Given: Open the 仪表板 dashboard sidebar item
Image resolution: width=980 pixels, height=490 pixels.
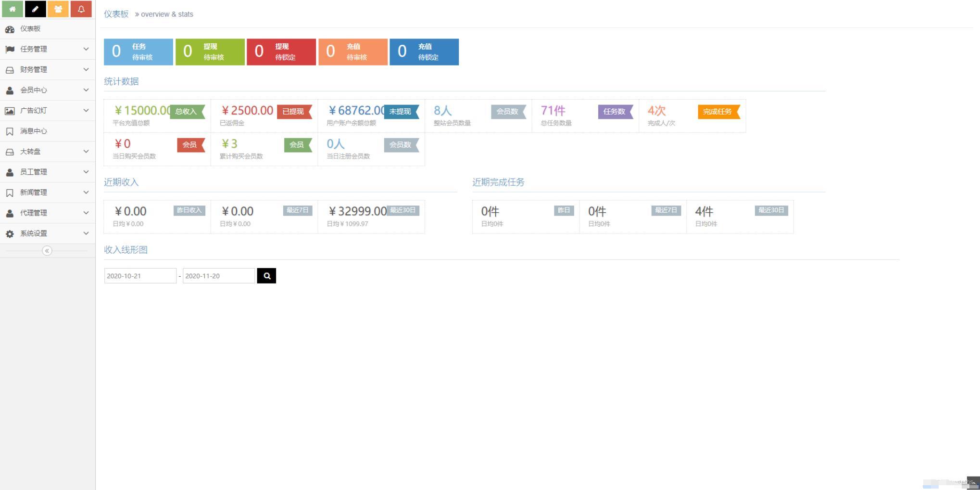Looking at the screenshot, I should coord(47,29).
